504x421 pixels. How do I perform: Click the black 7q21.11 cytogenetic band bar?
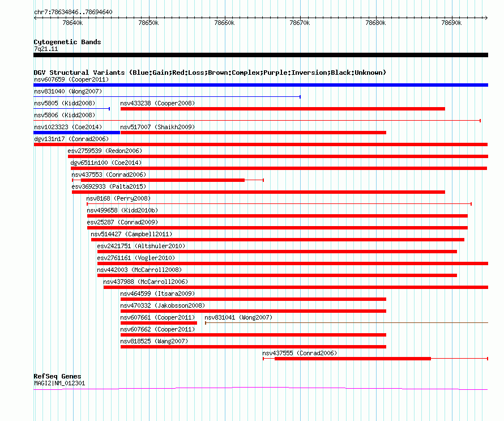click(x=260, y=55)
